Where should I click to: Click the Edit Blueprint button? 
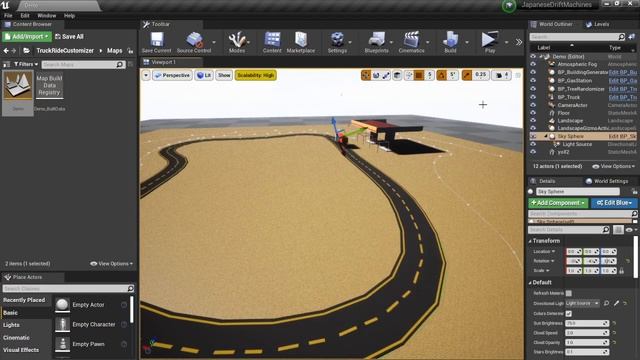[x=614, y=203]
